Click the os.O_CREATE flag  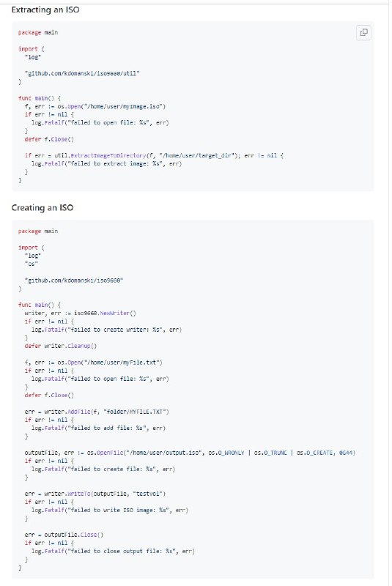tap(314, 453)
